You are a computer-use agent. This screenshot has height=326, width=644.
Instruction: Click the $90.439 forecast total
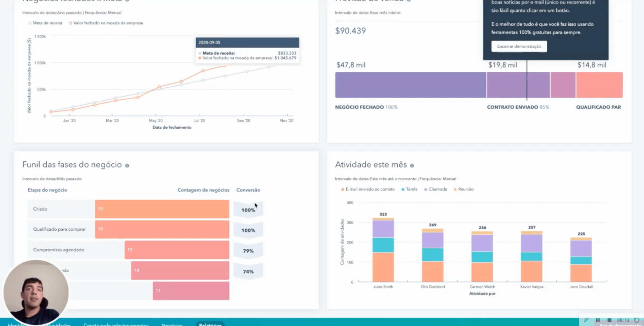click(x=350, y=31)
